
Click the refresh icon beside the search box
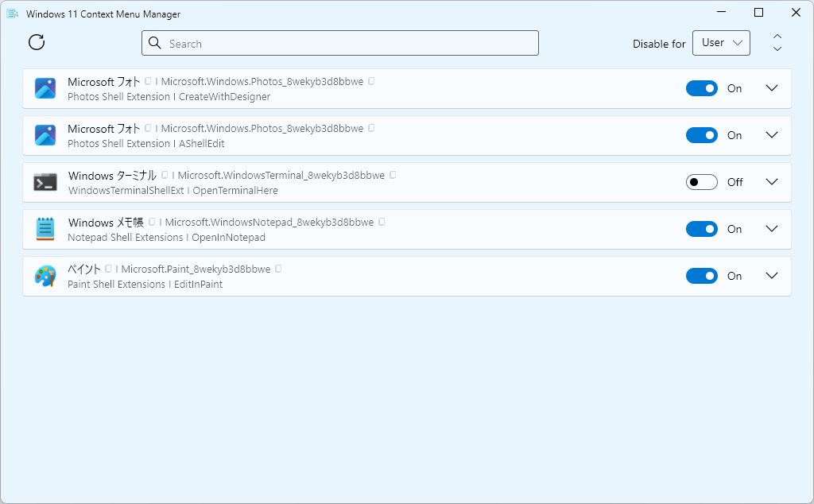[x=37, y=43]
